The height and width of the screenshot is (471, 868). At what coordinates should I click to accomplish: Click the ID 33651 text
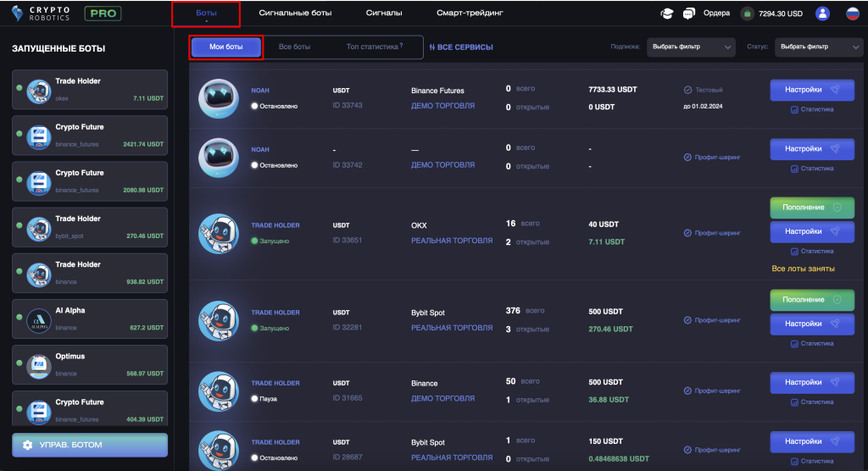tap(347, 241)
